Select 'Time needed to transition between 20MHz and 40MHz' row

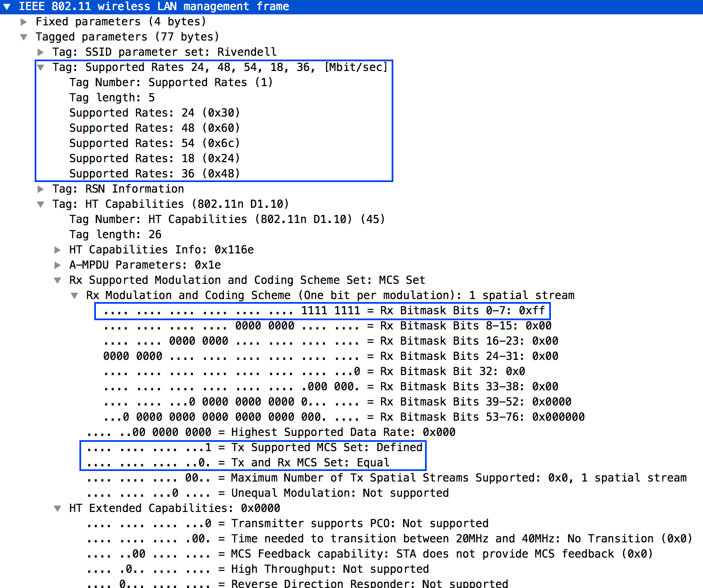click(x=390, y=539)
